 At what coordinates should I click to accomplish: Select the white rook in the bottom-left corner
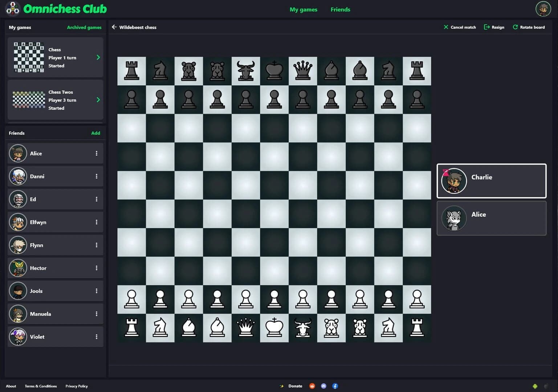131,328
